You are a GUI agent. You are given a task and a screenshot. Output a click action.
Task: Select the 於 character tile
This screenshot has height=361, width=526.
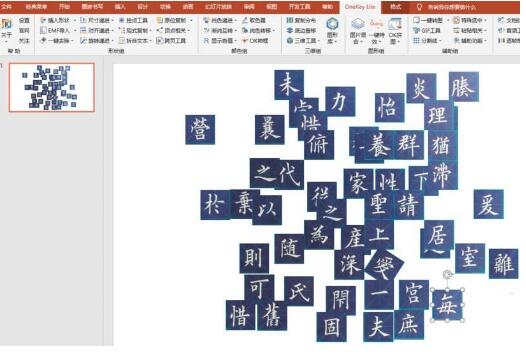[x=215, y=205]
